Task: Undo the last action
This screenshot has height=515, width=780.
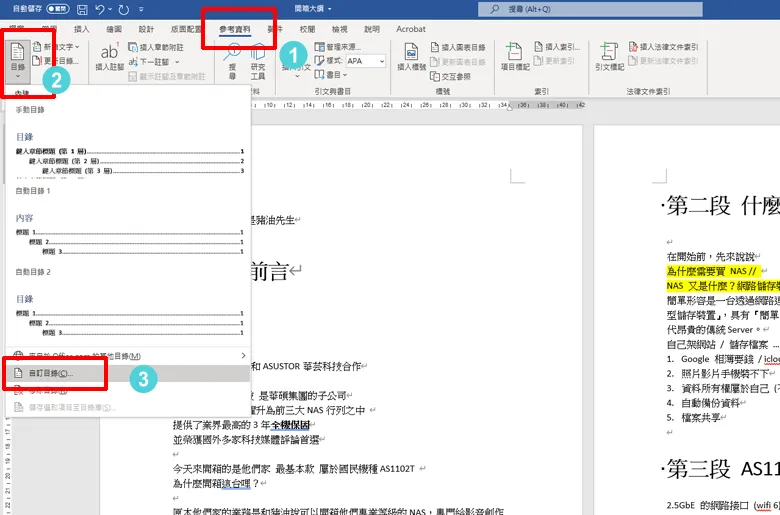Action: tap(99, 9)
